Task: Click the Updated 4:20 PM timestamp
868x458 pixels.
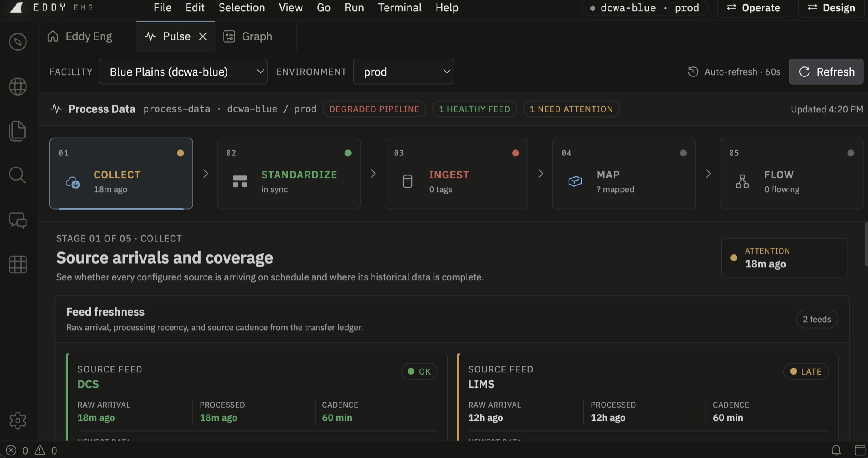Action: click(827, 109)
